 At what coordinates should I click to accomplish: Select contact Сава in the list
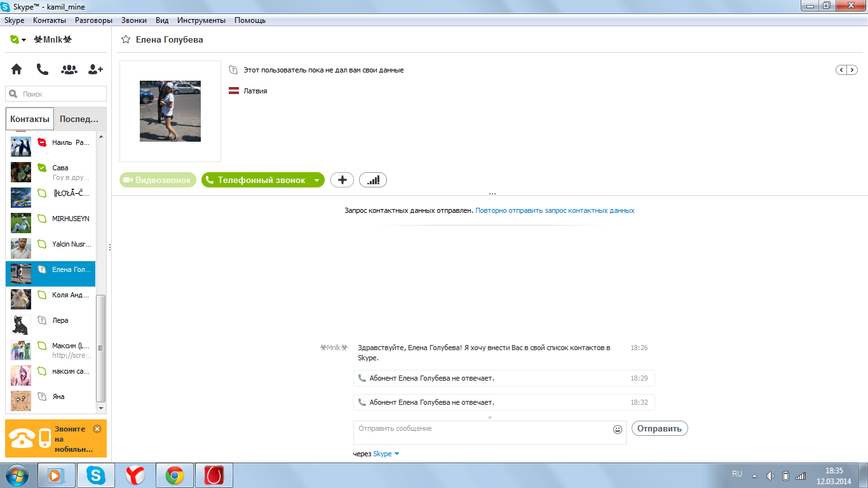pos(51,172)
